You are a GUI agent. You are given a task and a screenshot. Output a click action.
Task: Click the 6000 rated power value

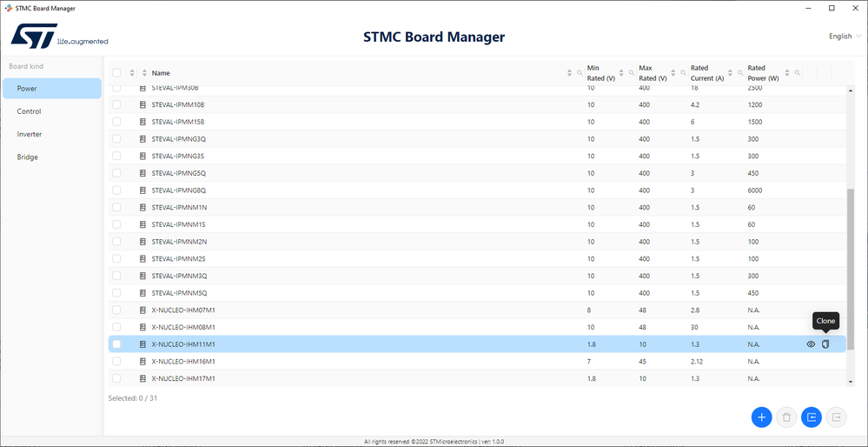(x=754, y=190)
